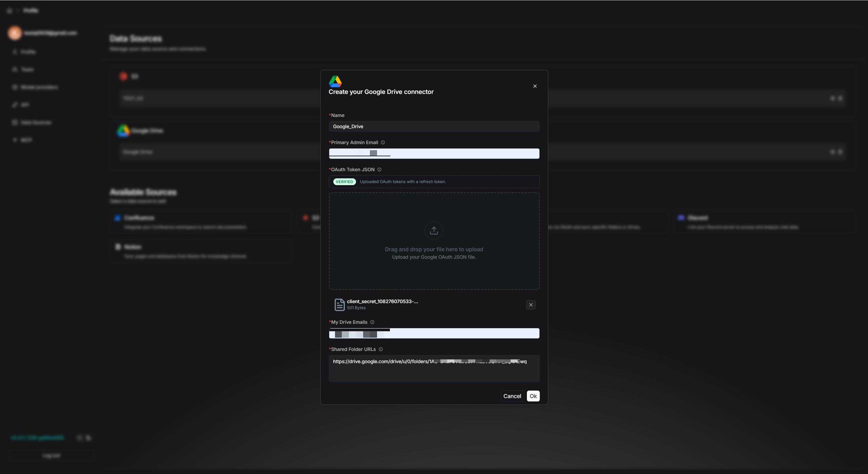868x474 pixels.
Task: Click the "Primary Admin Email" label
Action: (x=355, y=142)
